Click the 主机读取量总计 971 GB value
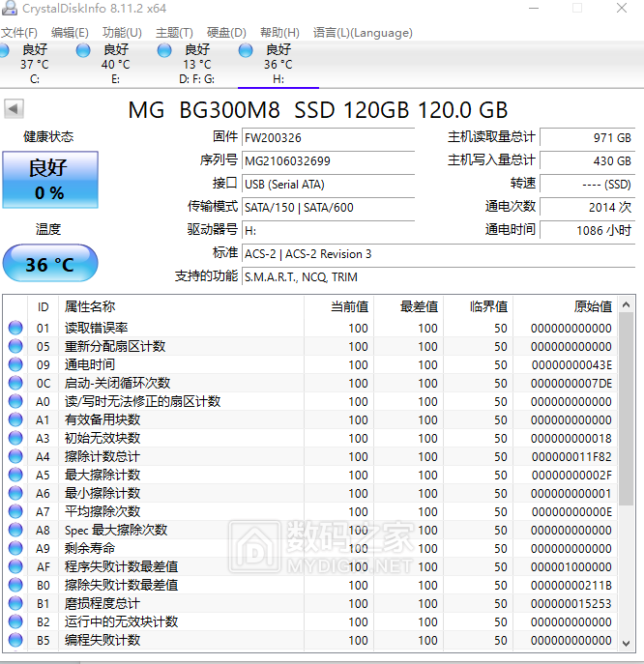 pyautogui.click(x=587, y=137)
